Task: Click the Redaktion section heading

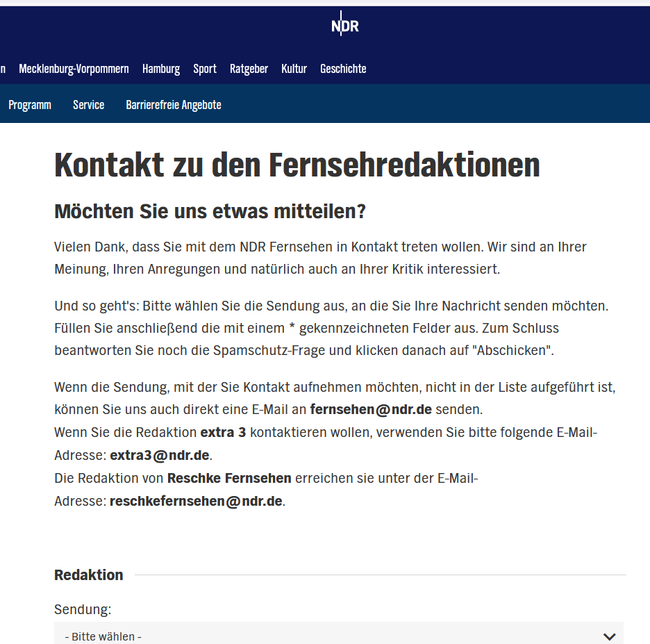Action: click(x=89, y=575)
